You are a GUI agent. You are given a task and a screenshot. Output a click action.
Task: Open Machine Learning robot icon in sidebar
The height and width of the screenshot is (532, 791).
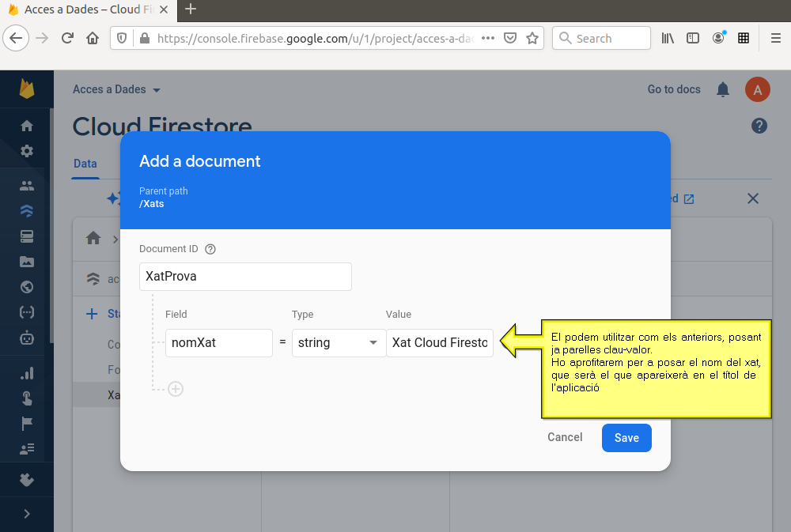click(27, 338)
